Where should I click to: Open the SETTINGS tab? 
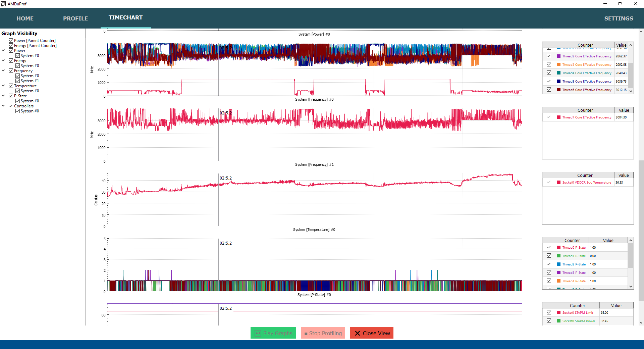[619, 18]
